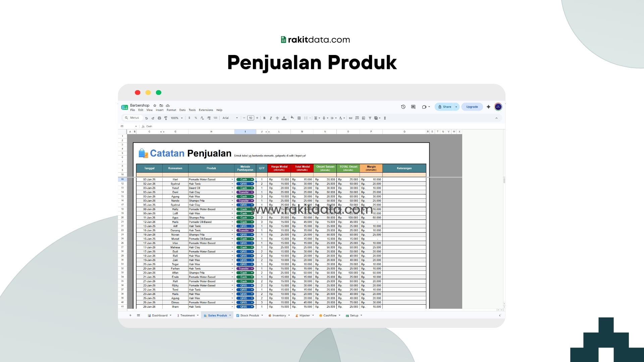This screenshot has width=644, height=362.
Task: Click the Share button
Action: tap(444, 107)
